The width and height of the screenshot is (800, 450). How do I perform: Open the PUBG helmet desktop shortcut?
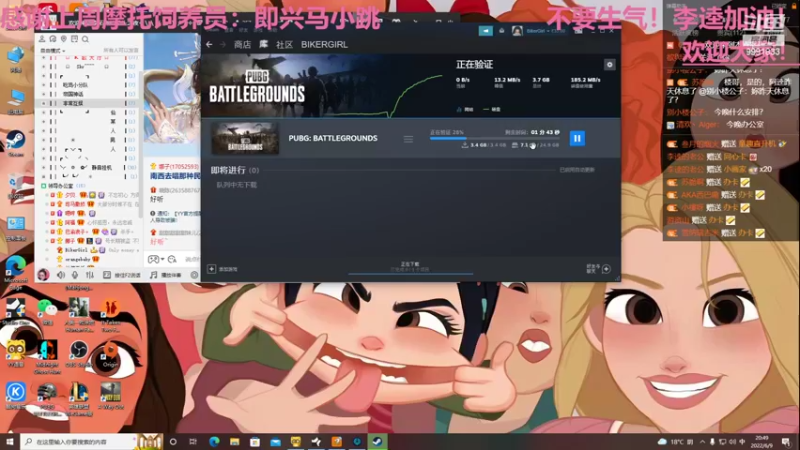[x=47, y=398]
